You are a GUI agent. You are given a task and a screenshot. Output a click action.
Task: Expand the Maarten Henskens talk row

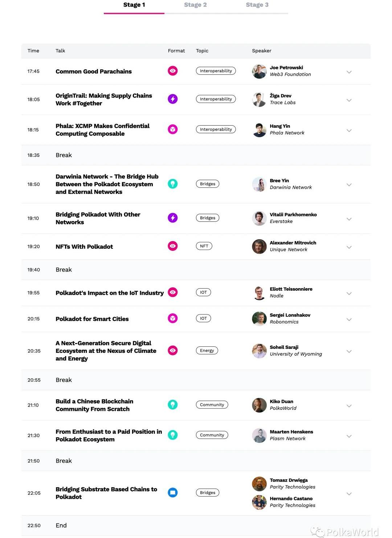pos(349,436)
